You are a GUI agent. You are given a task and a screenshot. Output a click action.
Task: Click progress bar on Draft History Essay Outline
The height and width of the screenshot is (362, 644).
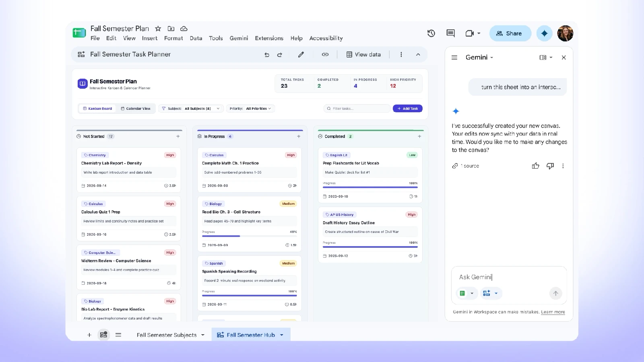point(370,247)
